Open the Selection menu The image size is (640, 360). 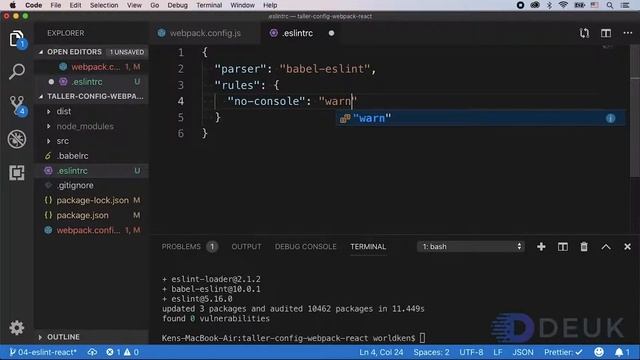[x=104, y=5]
